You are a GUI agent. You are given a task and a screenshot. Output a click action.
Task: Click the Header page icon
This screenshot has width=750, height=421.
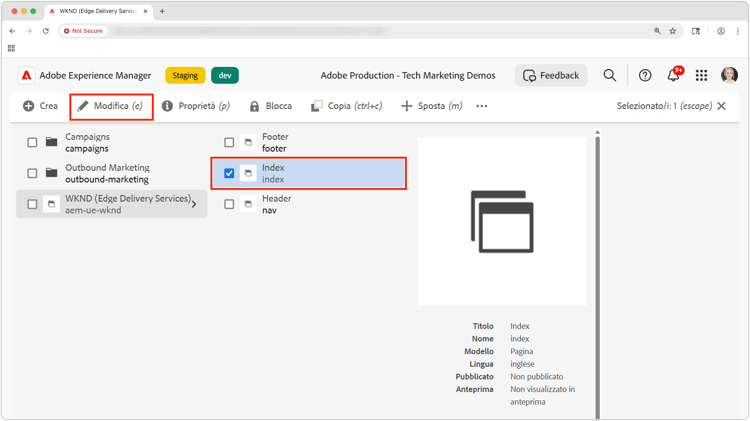click(x=248, y=204)
